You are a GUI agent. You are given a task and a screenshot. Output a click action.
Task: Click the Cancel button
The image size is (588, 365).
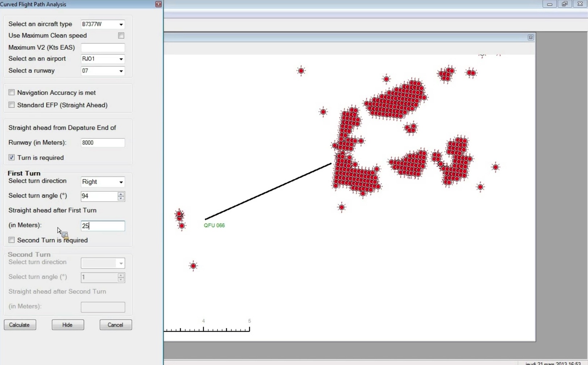[116, 325]
